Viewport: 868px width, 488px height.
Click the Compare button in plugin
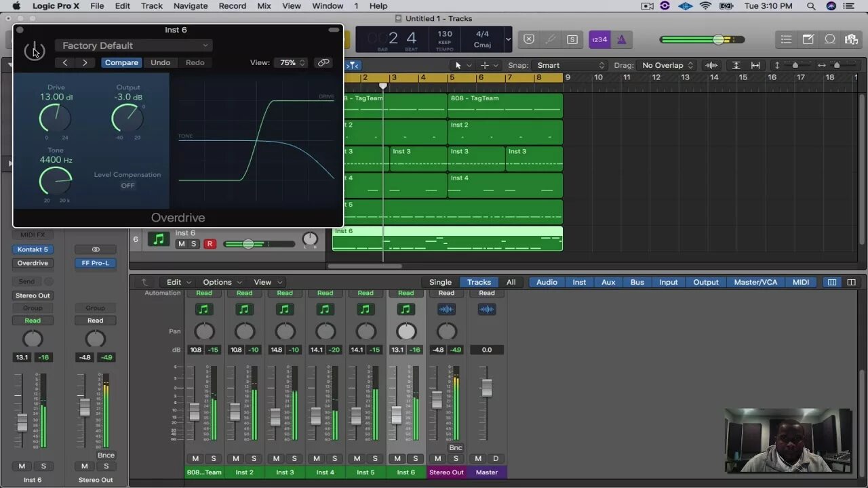tap(121, 62)
